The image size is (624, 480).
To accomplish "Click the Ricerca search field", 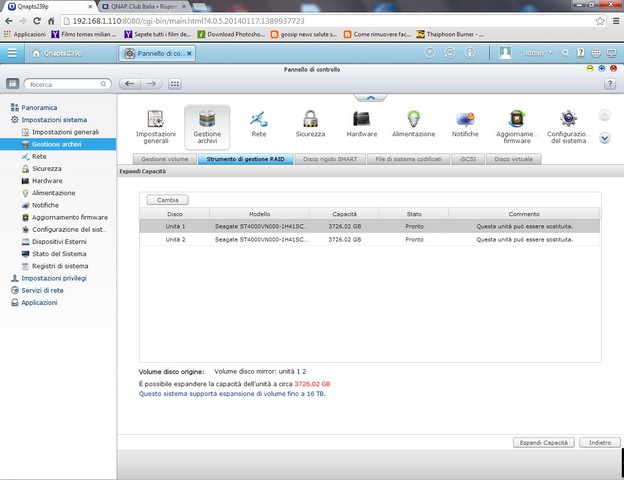I will coord(62,85).
